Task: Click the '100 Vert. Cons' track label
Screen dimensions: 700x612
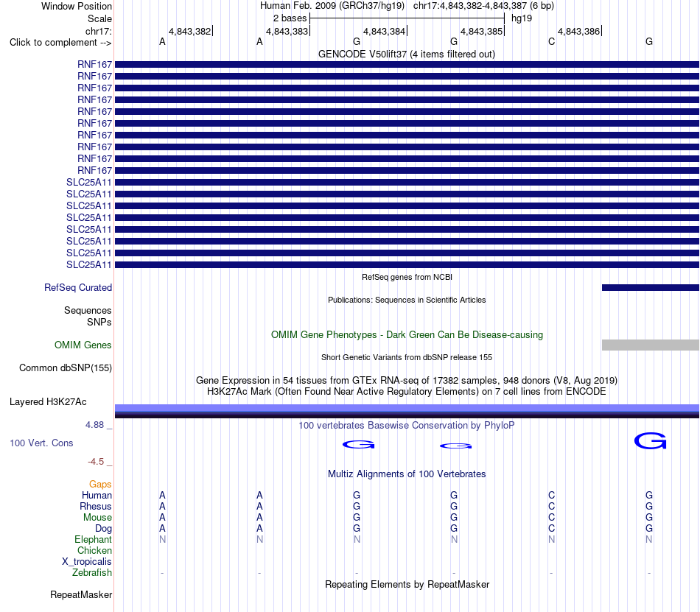Action: coord(41,443)
